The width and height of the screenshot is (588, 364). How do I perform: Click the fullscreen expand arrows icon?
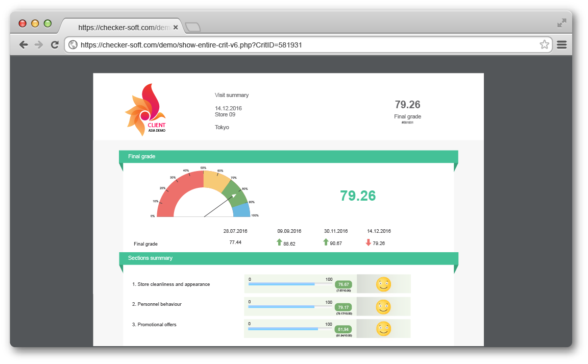[561, 23]
